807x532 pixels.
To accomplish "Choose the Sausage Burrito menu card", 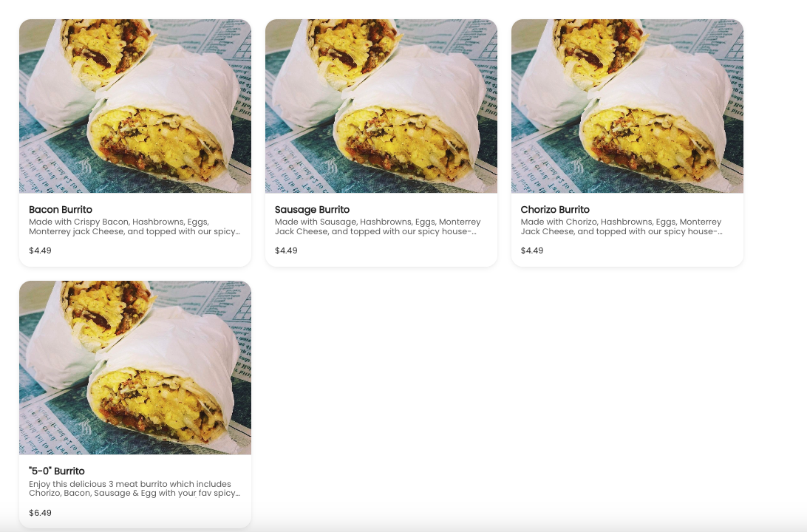I will (x=381, y=143).
